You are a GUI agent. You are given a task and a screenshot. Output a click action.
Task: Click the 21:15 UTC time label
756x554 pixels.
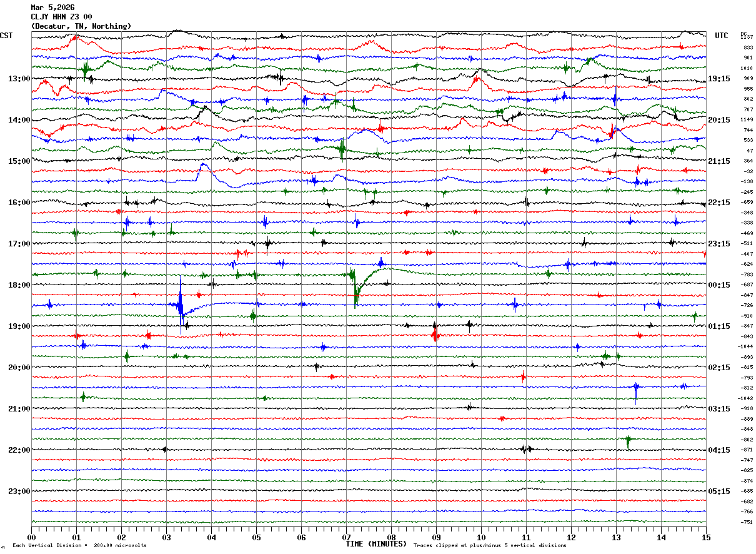(x=719, y=161)
